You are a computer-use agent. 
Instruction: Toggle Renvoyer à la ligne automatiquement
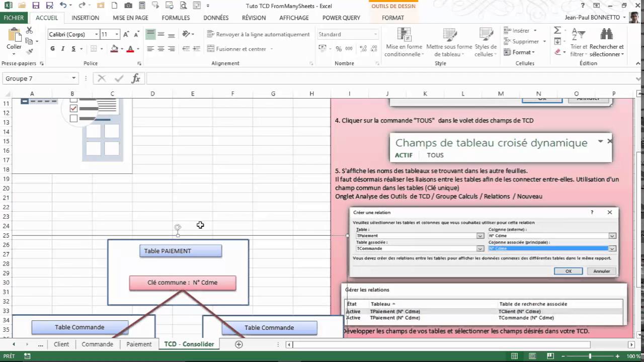[x=259, y=34]
